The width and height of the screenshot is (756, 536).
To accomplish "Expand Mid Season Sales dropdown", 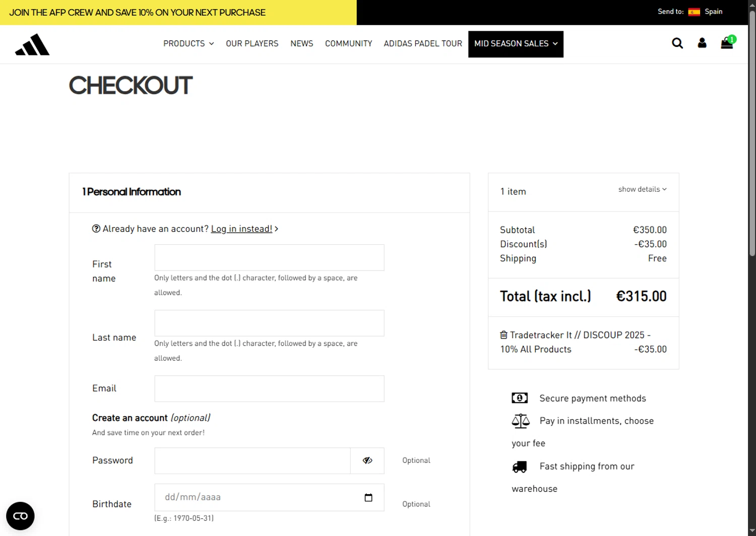I will (x=516, y=44).
